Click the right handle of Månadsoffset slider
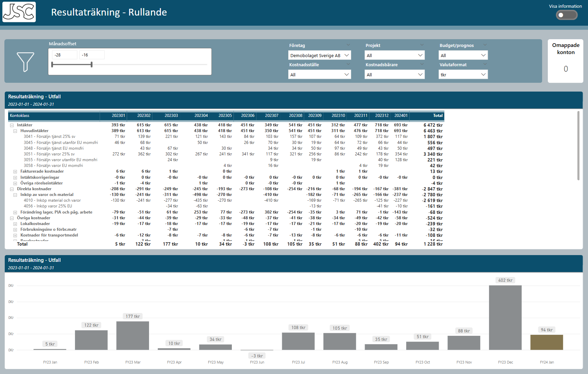 [x=92, y=64]
